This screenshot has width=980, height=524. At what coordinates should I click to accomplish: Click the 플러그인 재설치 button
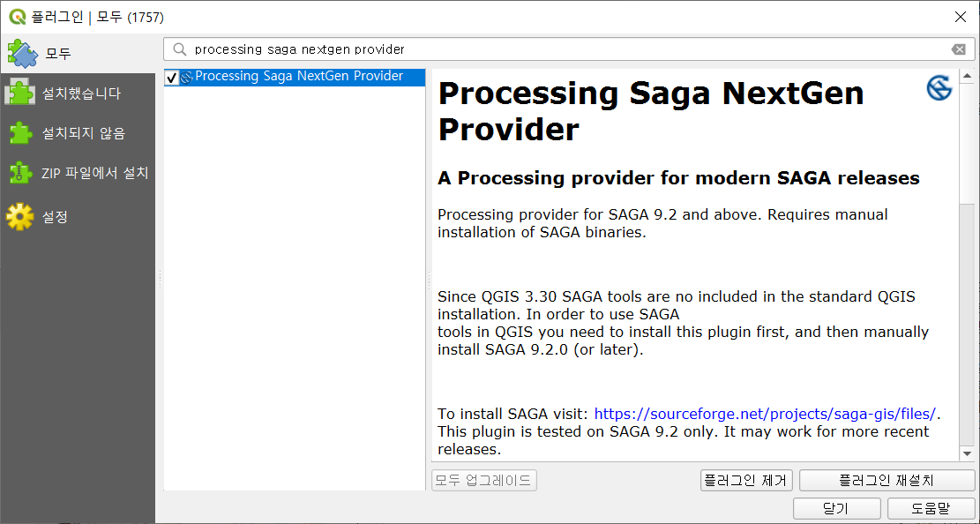pyautogui.click(x=886, y=480)
